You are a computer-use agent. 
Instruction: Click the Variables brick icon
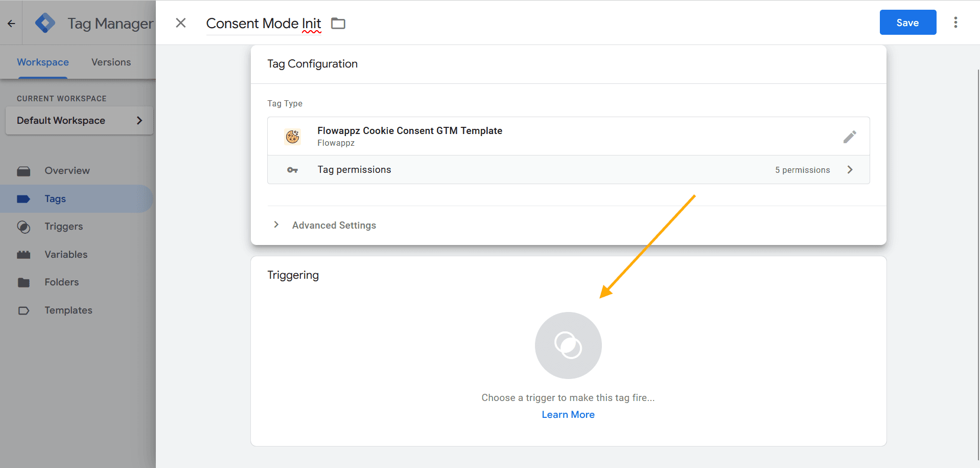pos(24,255)
